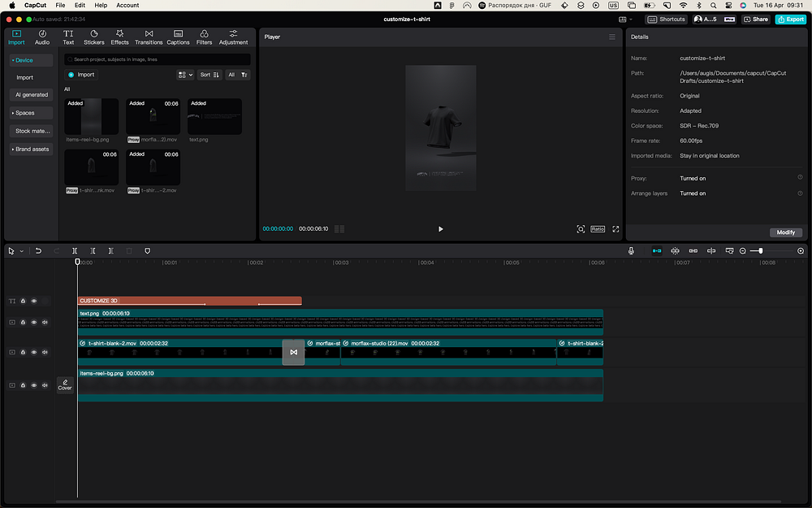Switch to the Transitions tab
Screen dimensions: 812x508
pyautogui.click(x=149, y=37)
